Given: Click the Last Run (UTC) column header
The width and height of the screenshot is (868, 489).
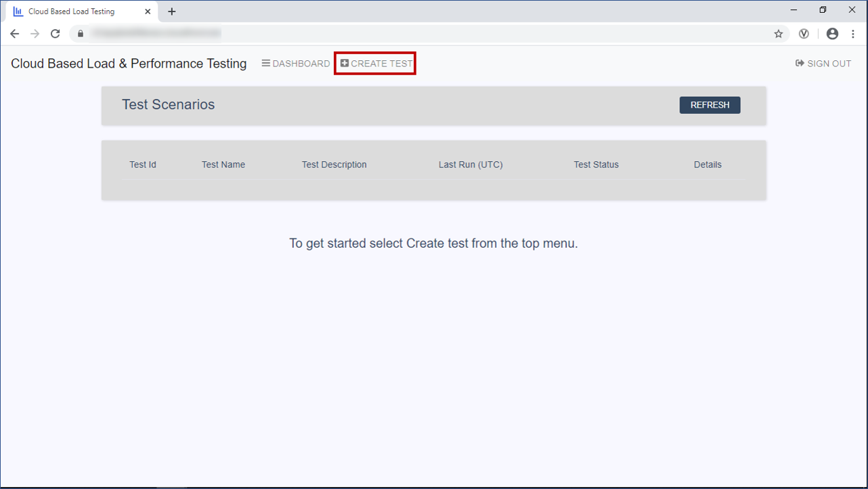Looking at the screenshot, I should [471, 165].
